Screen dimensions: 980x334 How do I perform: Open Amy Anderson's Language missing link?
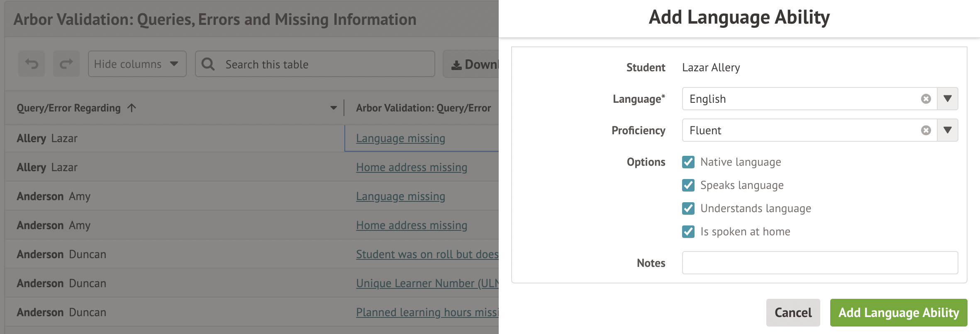(400, 196)
